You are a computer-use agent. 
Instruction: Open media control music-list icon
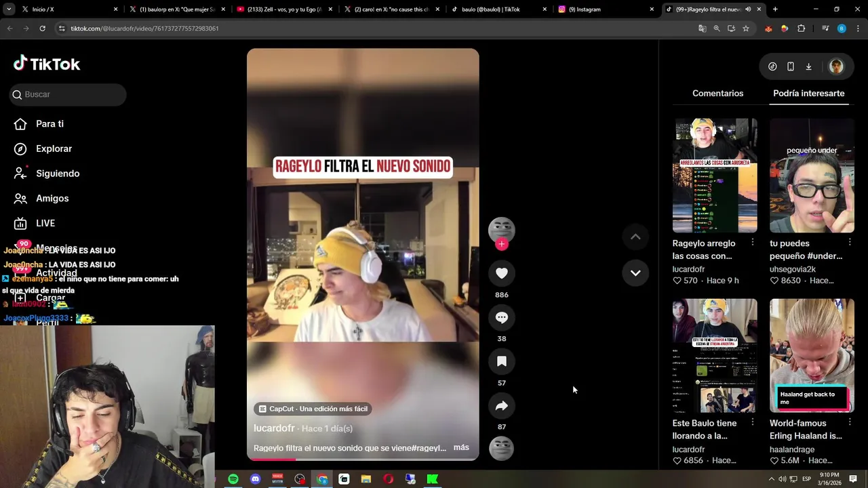(825, 28)
